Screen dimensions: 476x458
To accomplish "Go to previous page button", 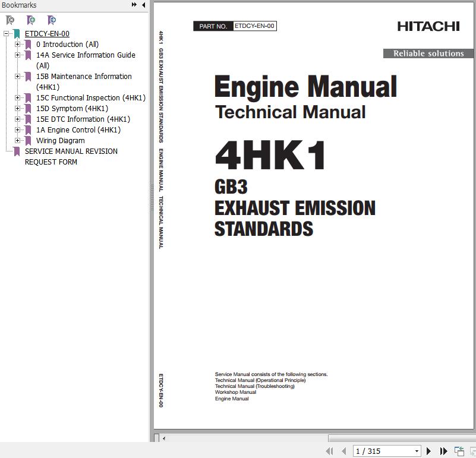I will click(x=343, y=451).
